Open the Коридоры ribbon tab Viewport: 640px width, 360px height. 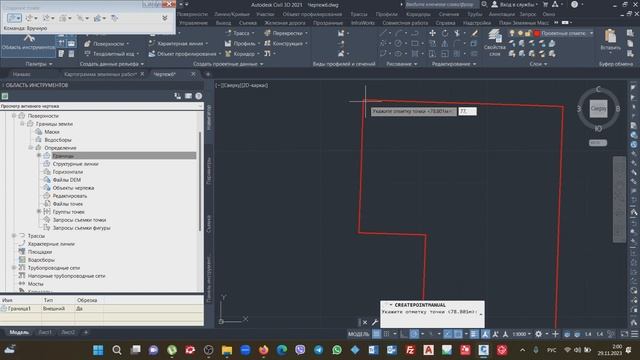(x=418, y=14)
